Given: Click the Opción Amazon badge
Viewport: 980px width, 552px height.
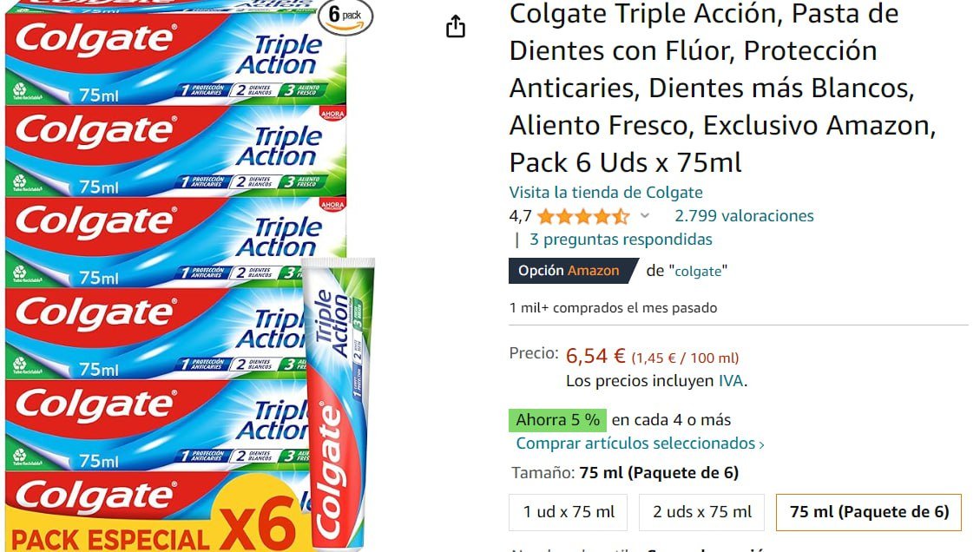Looking at the screenshot, I should tap(573, 271).
